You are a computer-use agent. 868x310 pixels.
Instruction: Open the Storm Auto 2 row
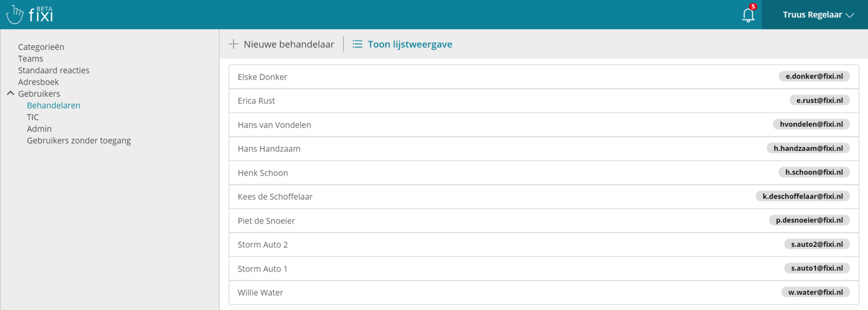(262, 245)
